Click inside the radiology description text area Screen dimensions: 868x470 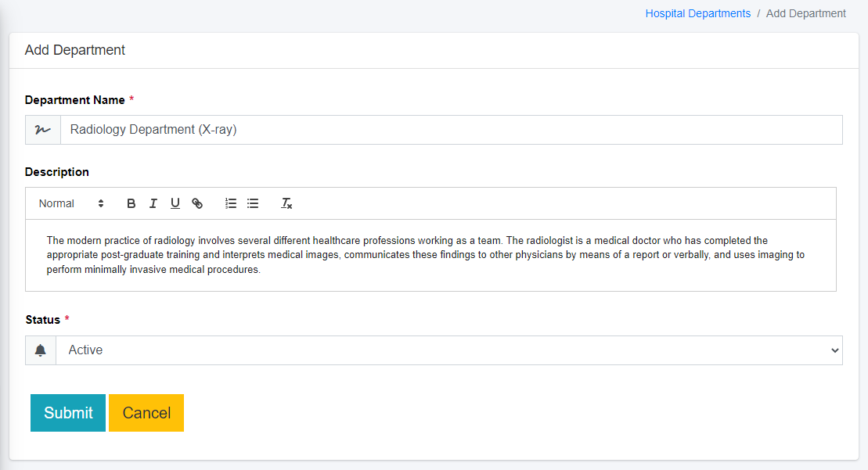430,255
